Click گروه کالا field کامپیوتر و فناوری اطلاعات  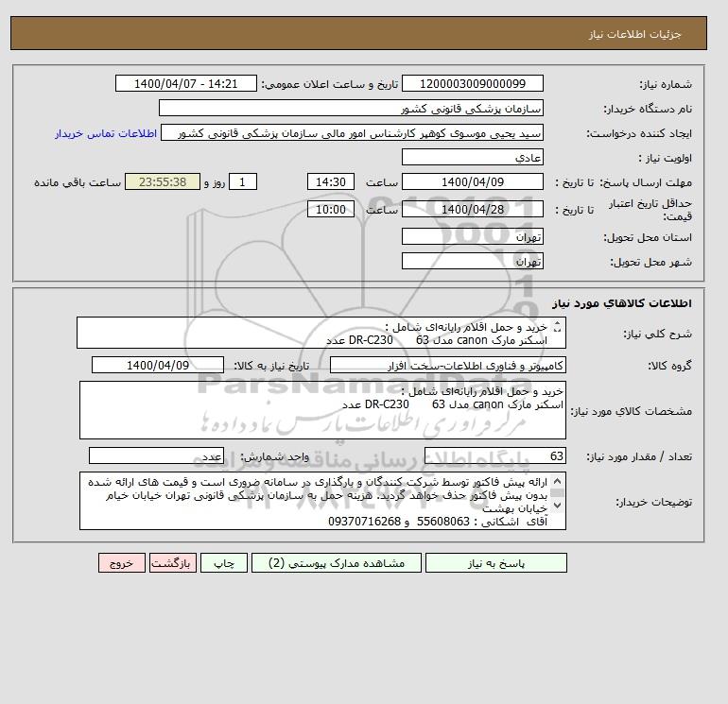(447, 365)
